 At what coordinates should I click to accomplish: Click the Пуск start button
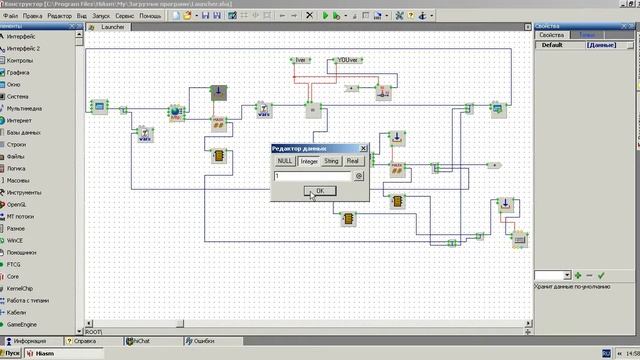10,353
